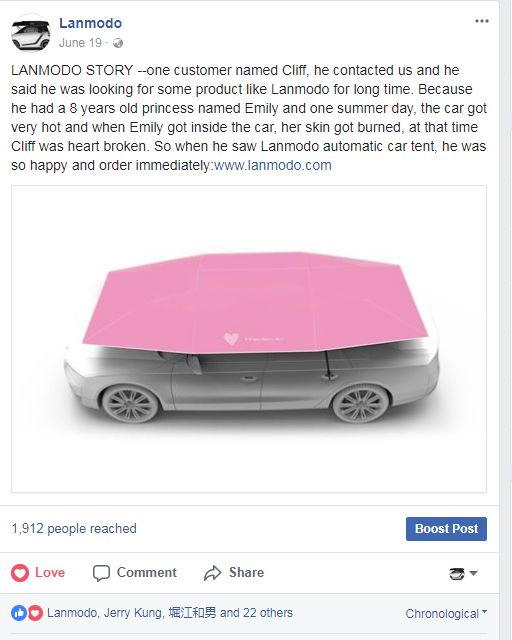
Task: Click the Love button label
Action: tap(50, 572)
